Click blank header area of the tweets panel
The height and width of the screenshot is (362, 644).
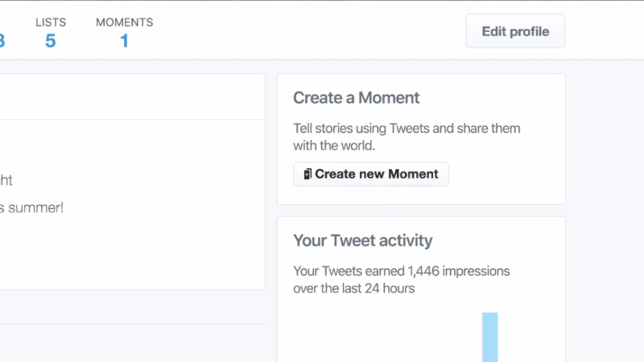pyautogui.click(x=129, y=97)
